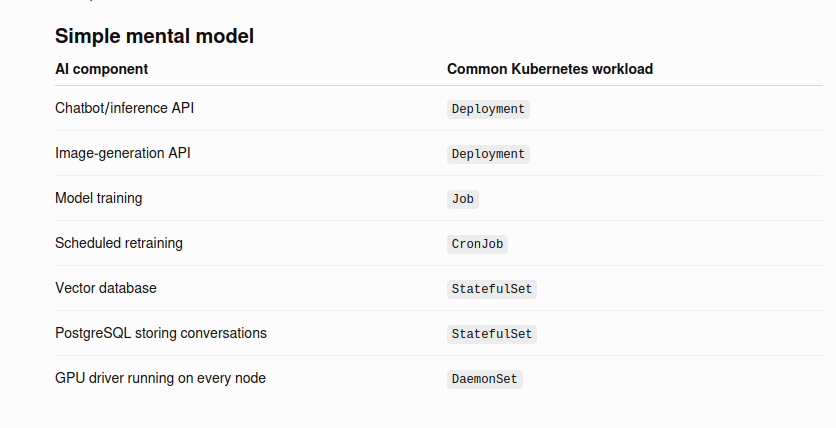The height and width of the screenshot is (428, 836).
Task: Click the StatefulSet tag beside PostgreSQL row
Action: [x=492, y=334]
